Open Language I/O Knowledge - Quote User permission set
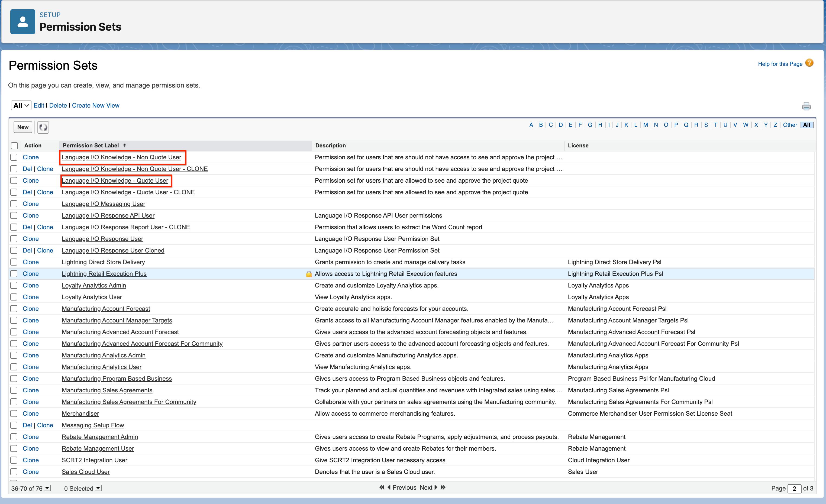Image resolution: width=826 pixels, height=504 pixels. pyautogui.click(x=115, y=181)
